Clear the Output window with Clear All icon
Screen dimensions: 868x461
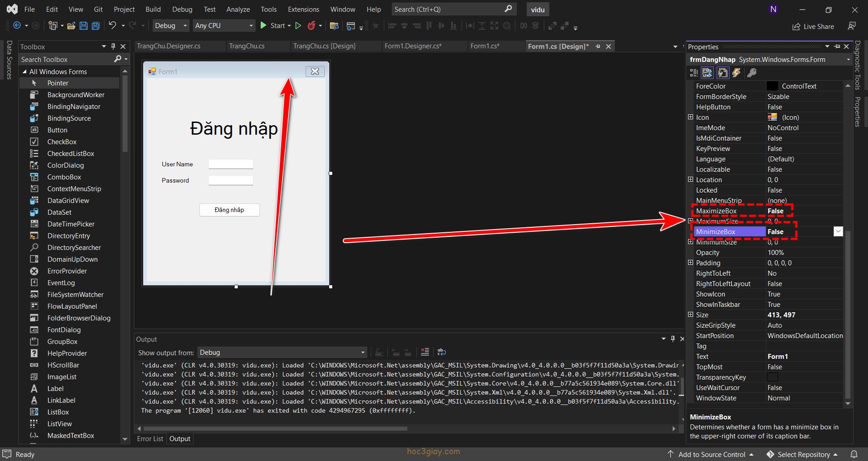click(425, 352)
